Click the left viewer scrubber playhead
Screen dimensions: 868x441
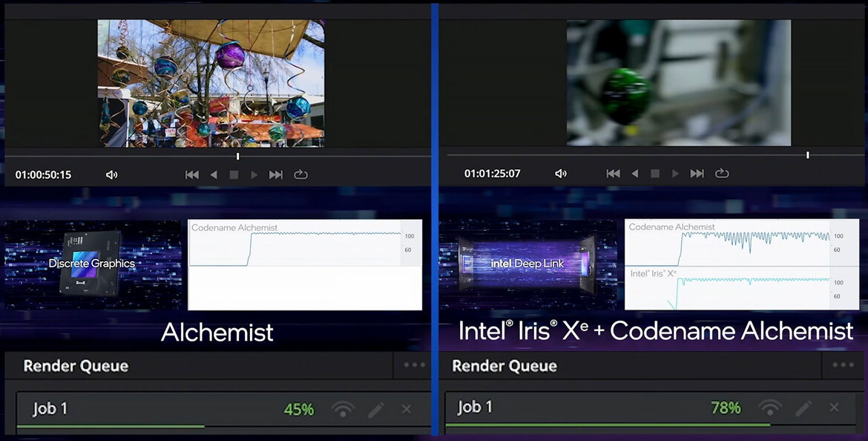click(x=238, y=157)
